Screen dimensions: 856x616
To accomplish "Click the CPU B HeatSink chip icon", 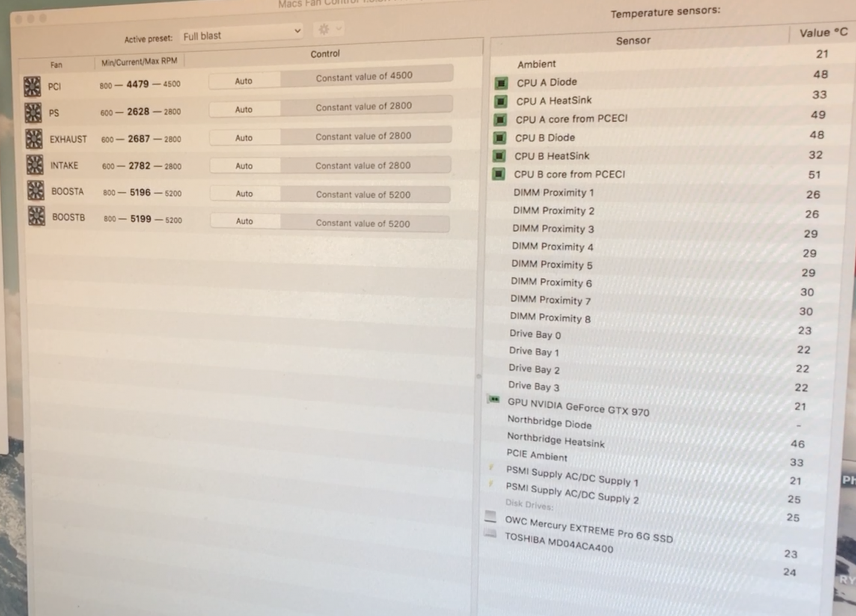I will [x=499, y=156].
